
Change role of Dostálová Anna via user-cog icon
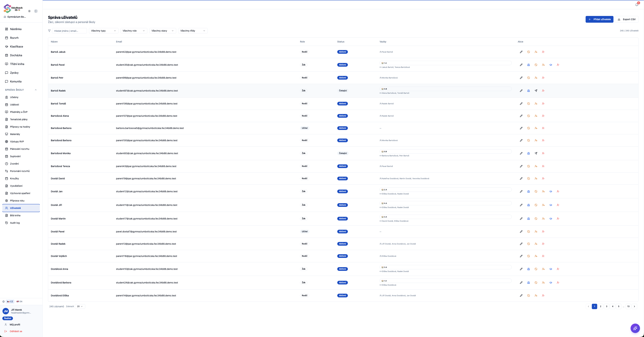pyautogui.click(x=543, y=269)
